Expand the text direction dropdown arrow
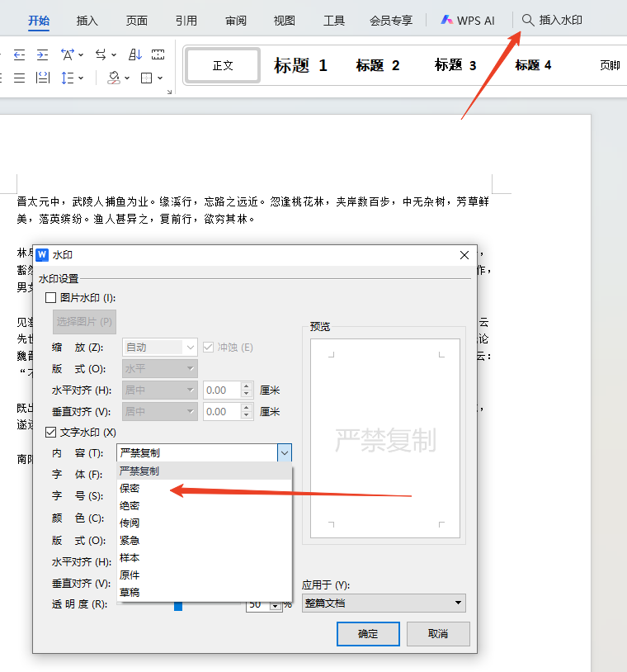Viewport: 627px width, 672px height. [114, 54]
